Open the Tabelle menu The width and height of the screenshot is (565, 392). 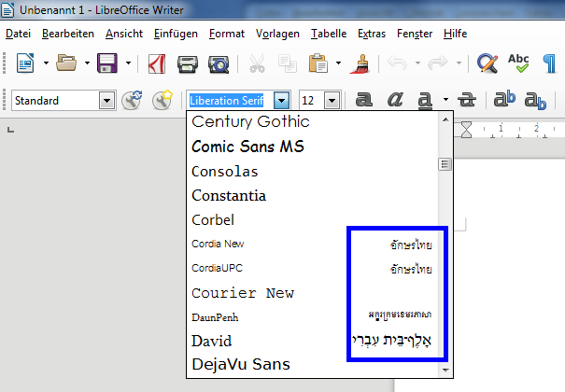click(x=329, y=34)
